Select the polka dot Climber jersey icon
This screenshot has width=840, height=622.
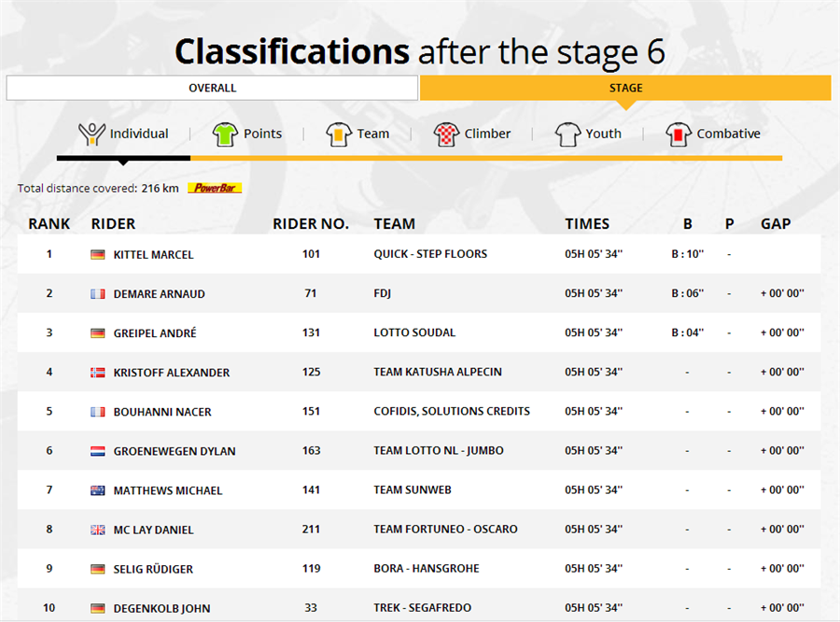pyautogui.click(x=446, y=134)
